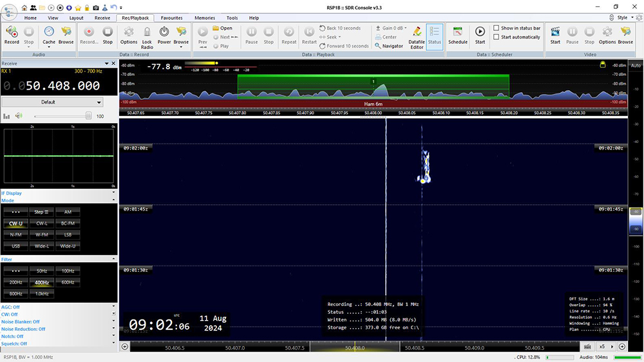Open the Scheduler Schedule icon
This screenshot has height=362, width=644.
pyautogui.click(x=457, y=35)
